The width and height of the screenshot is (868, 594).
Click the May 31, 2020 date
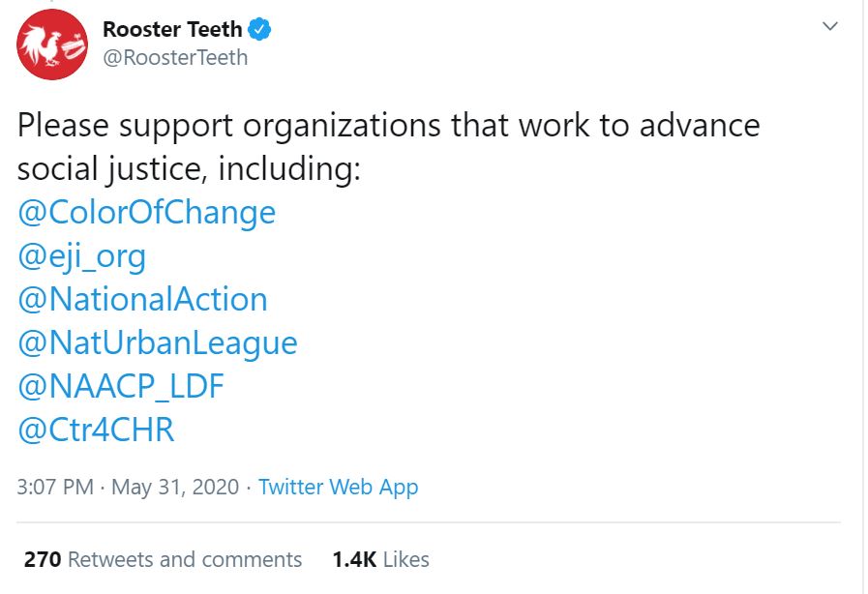(174, 487)
